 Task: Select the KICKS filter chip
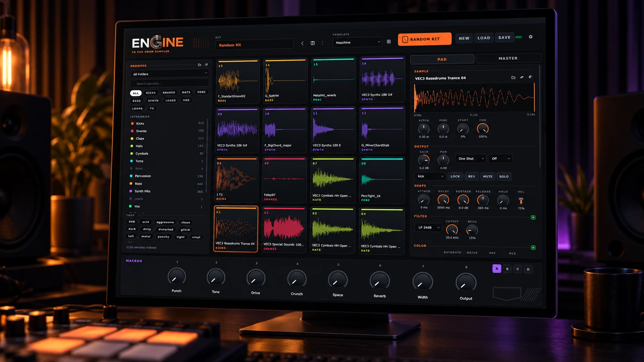(x=151, y=93)
